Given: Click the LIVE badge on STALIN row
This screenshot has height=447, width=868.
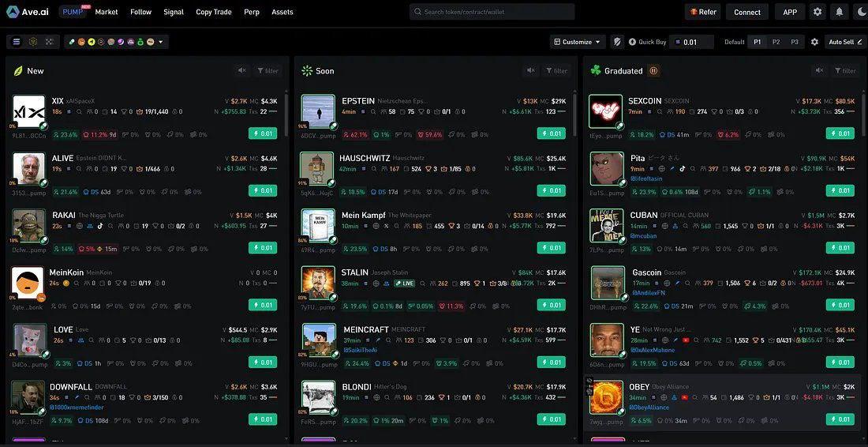Looking at the screenshot, I should [404, 284].
